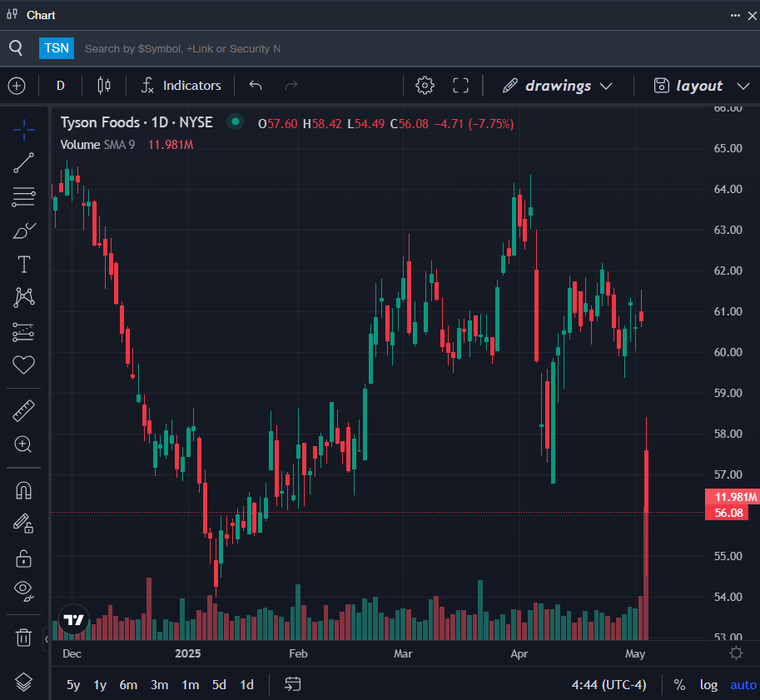Select the 6m date range
This screenshot has height=700, width=760.
pos(128,684)
